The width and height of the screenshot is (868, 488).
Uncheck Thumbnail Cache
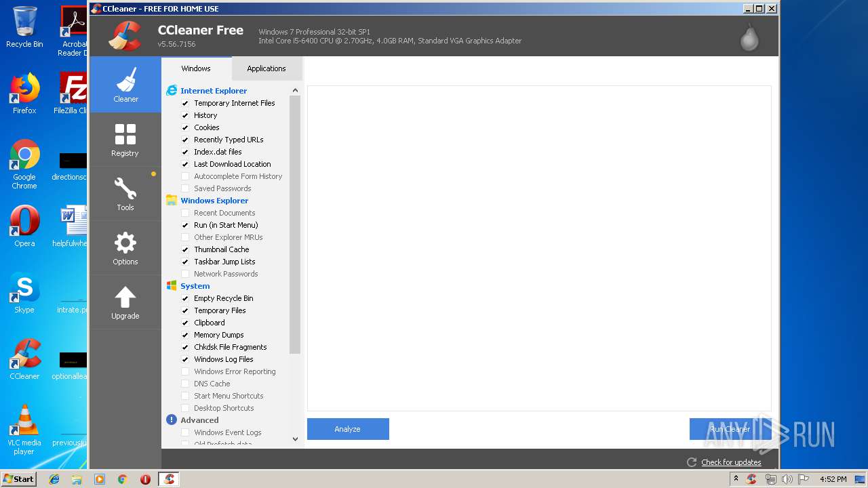point(185,249)
